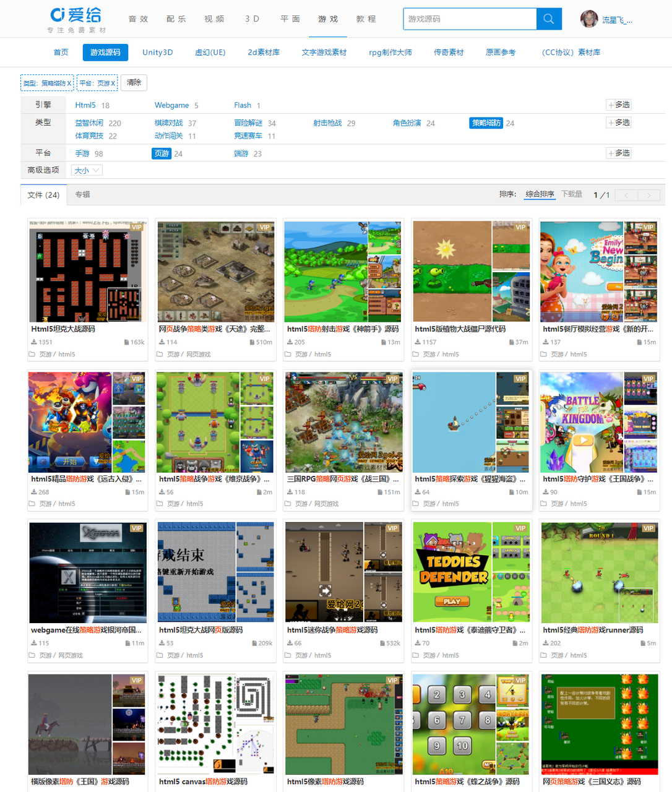The image size is (672, 792).
Task: Open the username account menu
Action: (617, 20)
